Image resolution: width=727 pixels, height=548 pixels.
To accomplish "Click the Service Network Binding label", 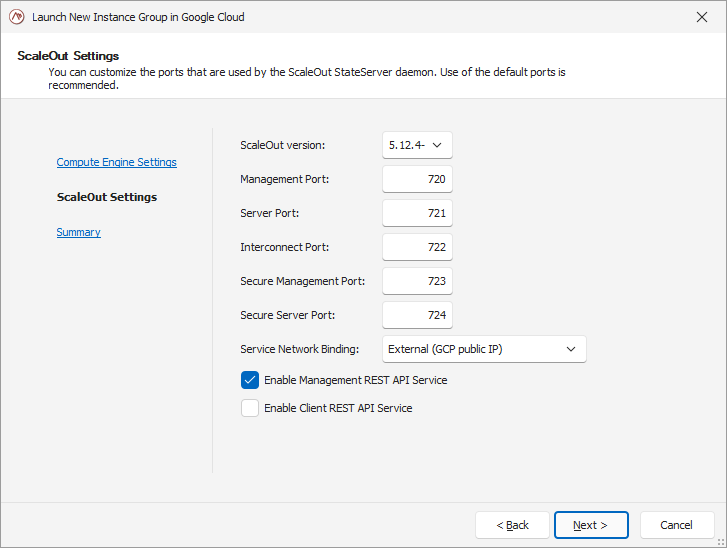I will pyautogui.click(x=300, y=349).
